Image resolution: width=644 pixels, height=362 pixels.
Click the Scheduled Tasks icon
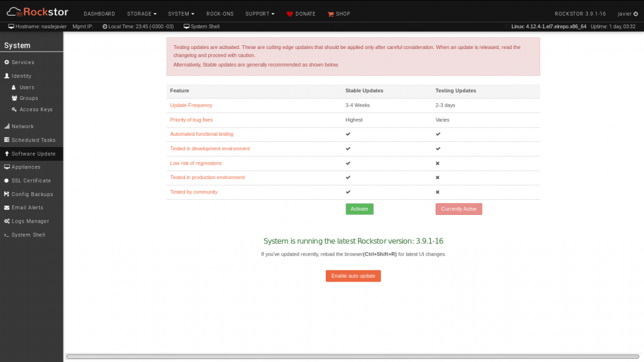tap(6, 140)
